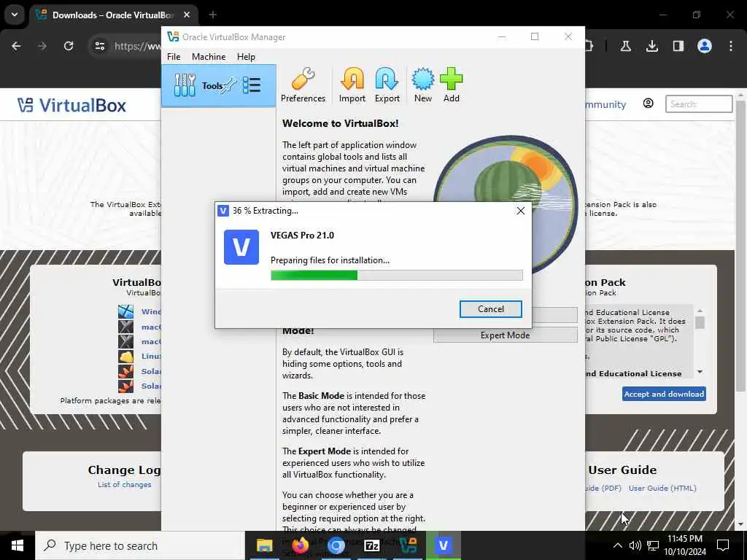Open the tab search dropdown arrow
The height and width of the screenshot is (560, 747).
pos(15,15)
